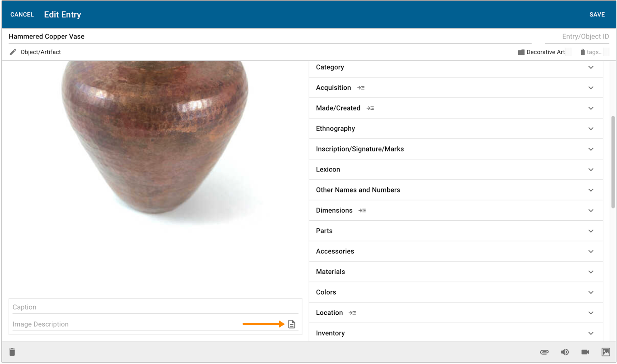Click the Other Names and Numbers label

pyautogui.click(x=358, y=190)
